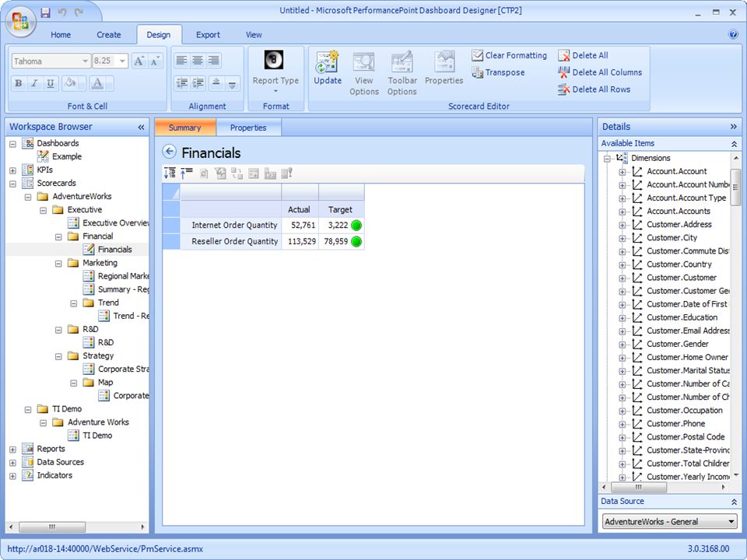The width and height of the screenshot is (747, 560).
Task: Click the Clear Formatting button
Action: 509,55
